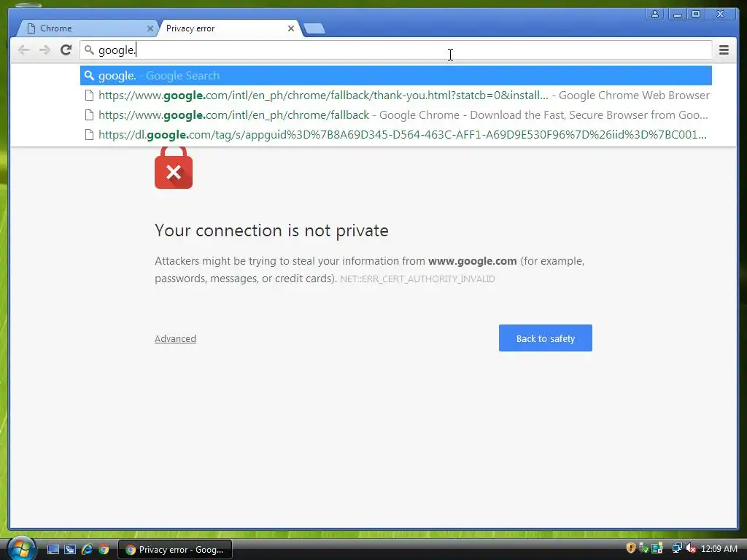Click the address bar containing google.

coord(395,50)
